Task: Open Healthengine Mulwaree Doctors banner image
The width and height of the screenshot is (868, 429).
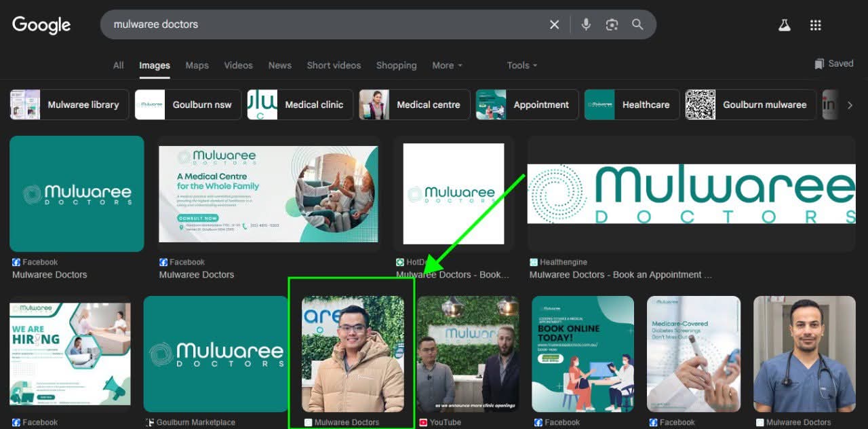Action: tap(691, 193)
